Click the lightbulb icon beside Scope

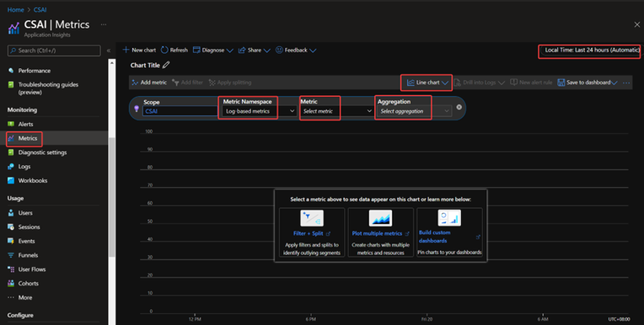[137, 109]
